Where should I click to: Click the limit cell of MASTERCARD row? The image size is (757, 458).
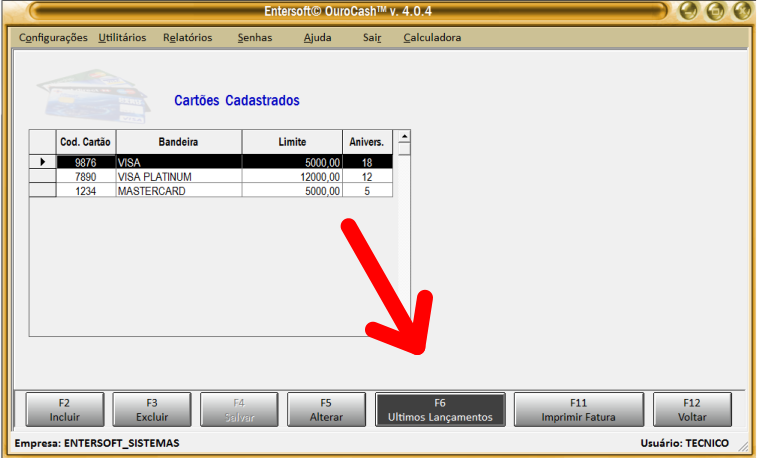pyautogui.click(x=292, y=191)
